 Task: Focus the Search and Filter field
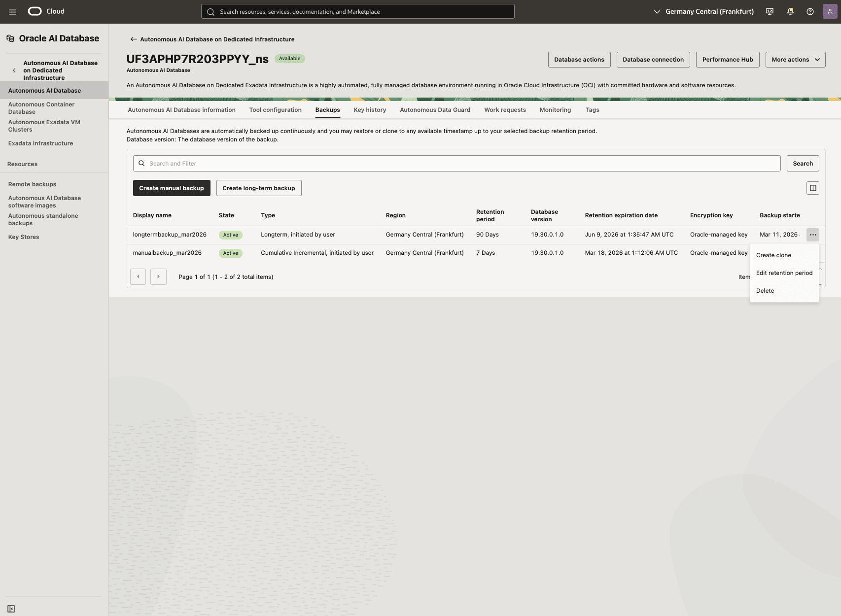pyautogui.click(x=456, y=163)
